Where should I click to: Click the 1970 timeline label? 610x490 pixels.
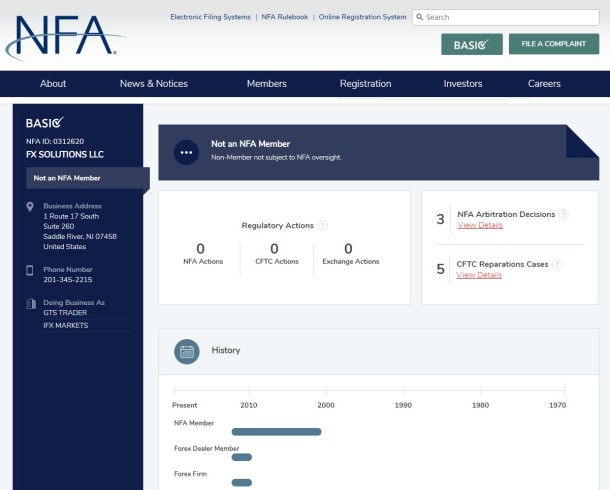[x=557, y=405]
